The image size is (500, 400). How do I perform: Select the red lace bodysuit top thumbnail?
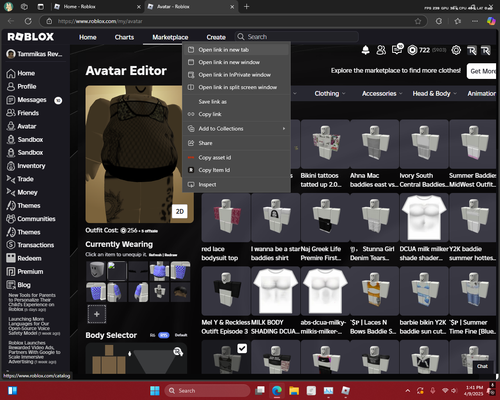(x=226, y=218)
